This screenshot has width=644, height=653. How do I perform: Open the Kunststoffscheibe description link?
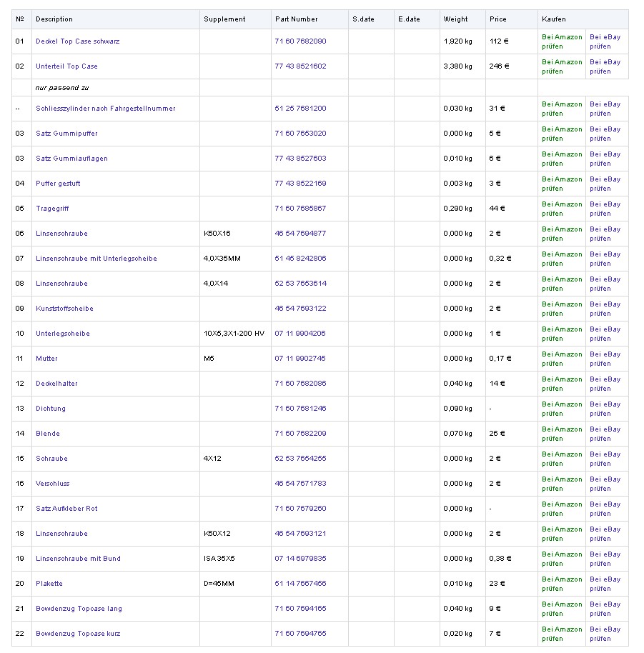(64, 309)
